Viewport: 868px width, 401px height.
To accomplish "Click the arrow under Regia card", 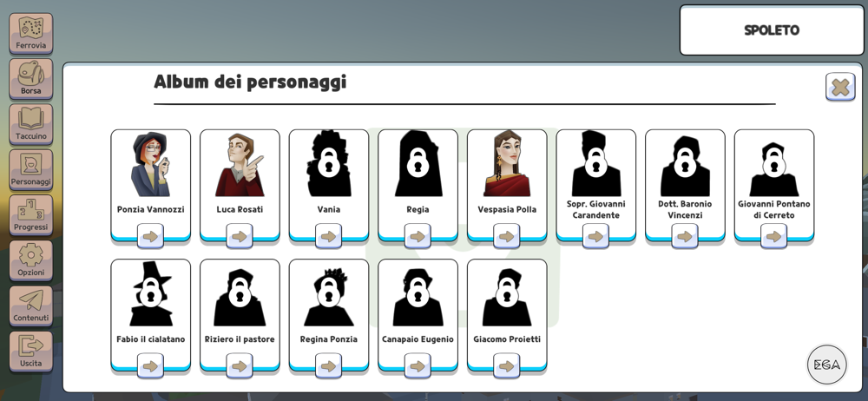I will coord(418,236).
